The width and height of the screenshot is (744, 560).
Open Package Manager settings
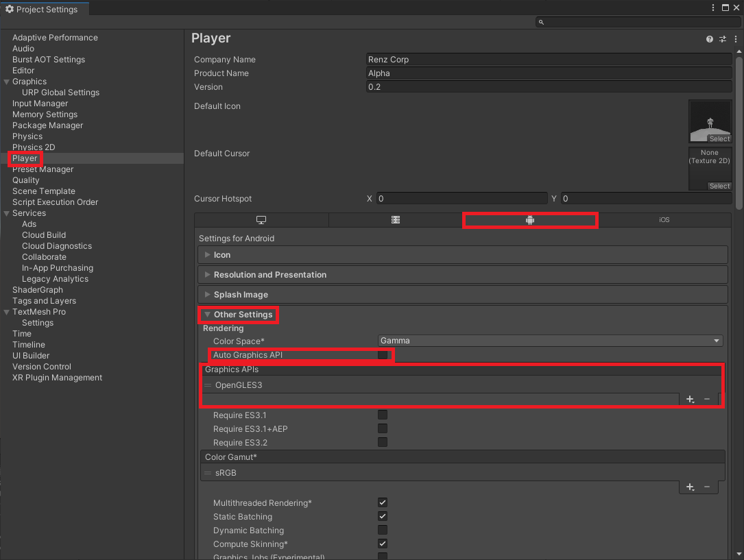pyautogui.click(x=48, y=125)
